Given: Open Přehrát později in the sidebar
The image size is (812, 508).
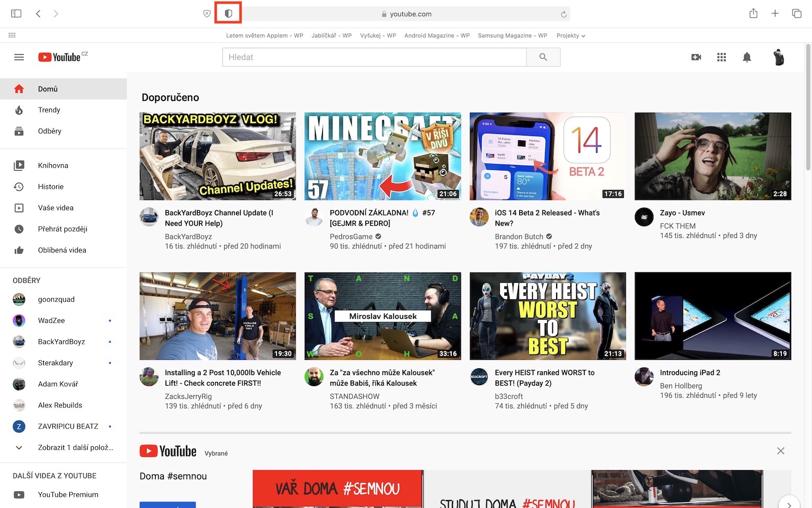Looking at the screenshot, I should (x=63, y=229).
